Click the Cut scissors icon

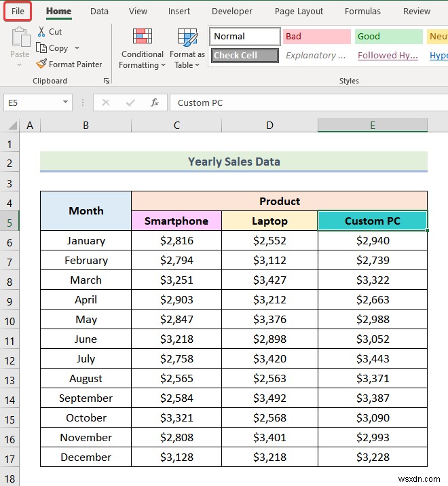click(x=41, y=32)
